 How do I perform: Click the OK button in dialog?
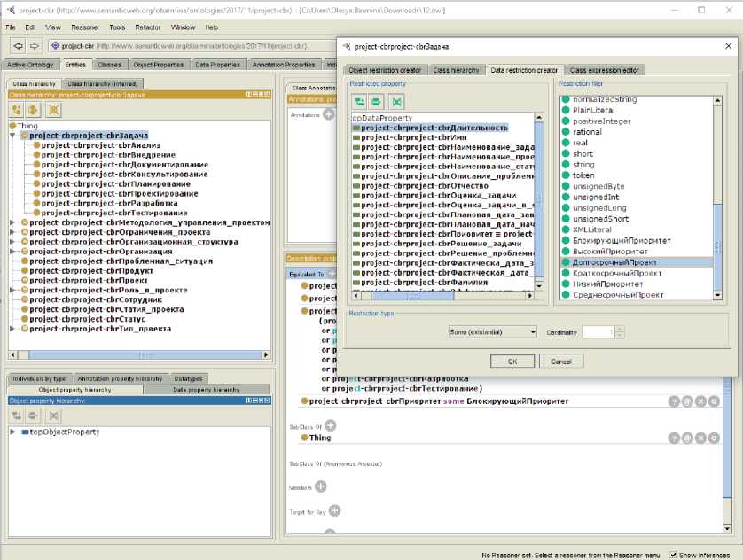(512, 362)
